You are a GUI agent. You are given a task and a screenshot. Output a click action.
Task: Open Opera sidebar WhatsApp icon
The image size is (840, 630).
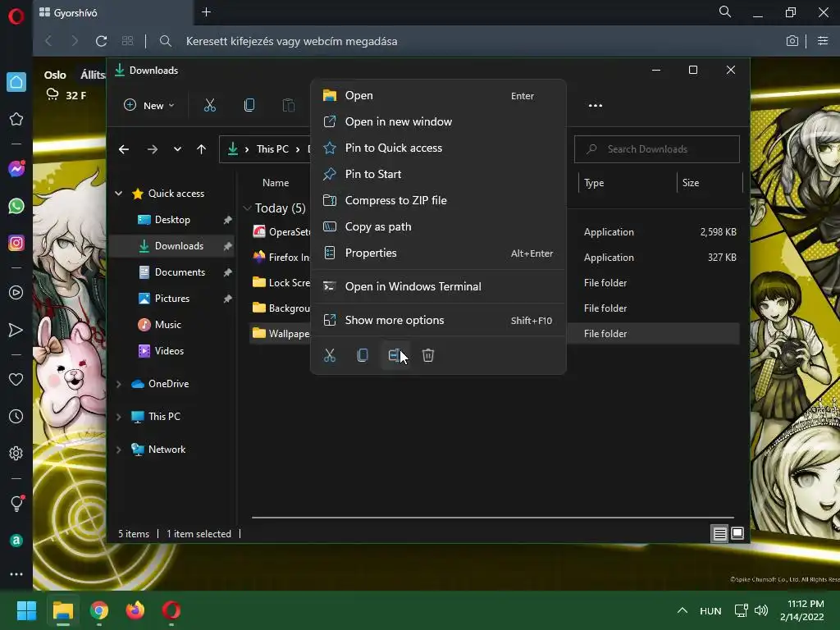click(16, 206)
